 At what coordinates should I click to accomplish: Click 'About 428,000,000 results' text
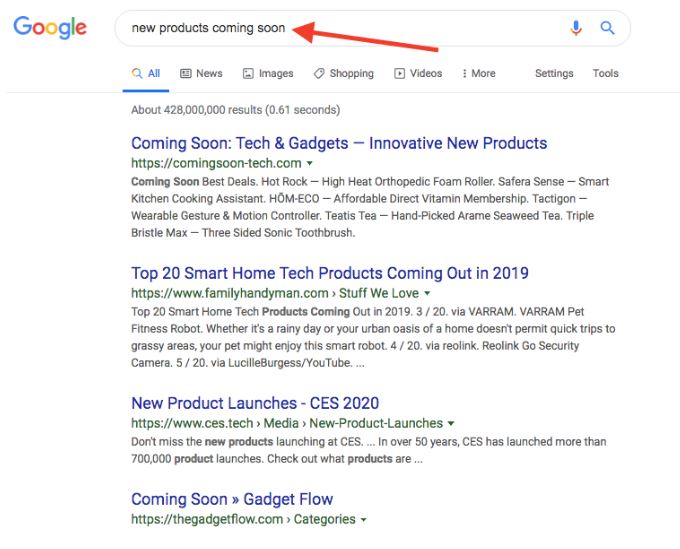235,110
